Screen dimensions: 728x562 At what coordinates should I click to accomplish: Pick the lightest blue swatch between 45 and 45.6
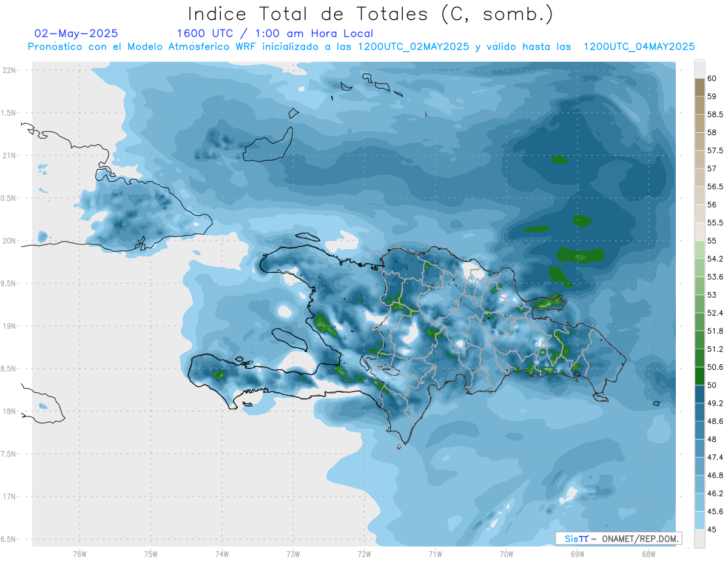coord(699,520)
